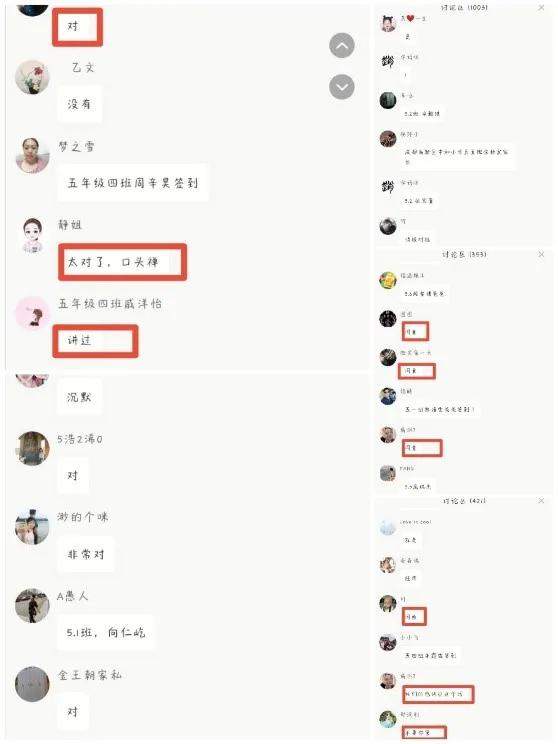Open 乙文's flower avatar

pos(32,77)
